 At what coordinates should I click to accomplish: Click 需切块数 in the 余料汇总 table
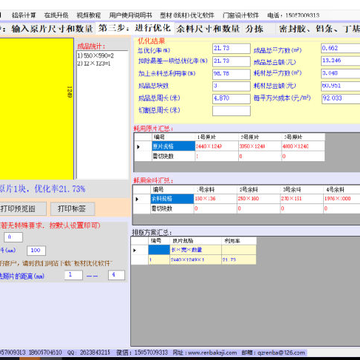click(x=172, y=209)
